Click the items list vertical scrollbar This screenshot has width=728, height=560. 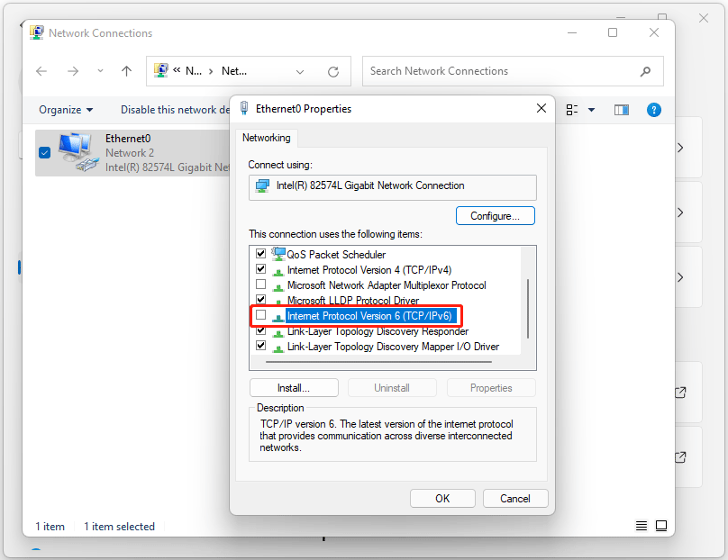[528, 309]
